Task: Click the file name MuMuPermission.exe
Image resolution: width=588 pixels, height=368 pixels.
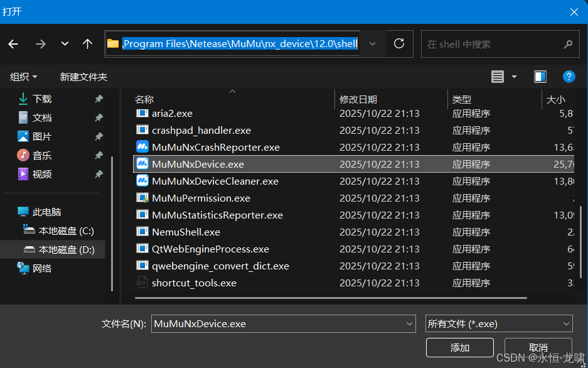Action: (201, 198)
